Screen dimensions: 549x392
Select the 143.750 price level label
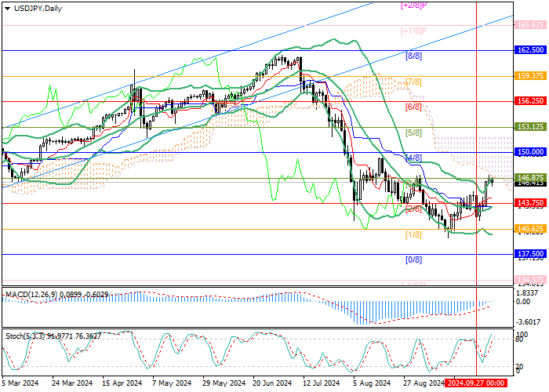530,203
